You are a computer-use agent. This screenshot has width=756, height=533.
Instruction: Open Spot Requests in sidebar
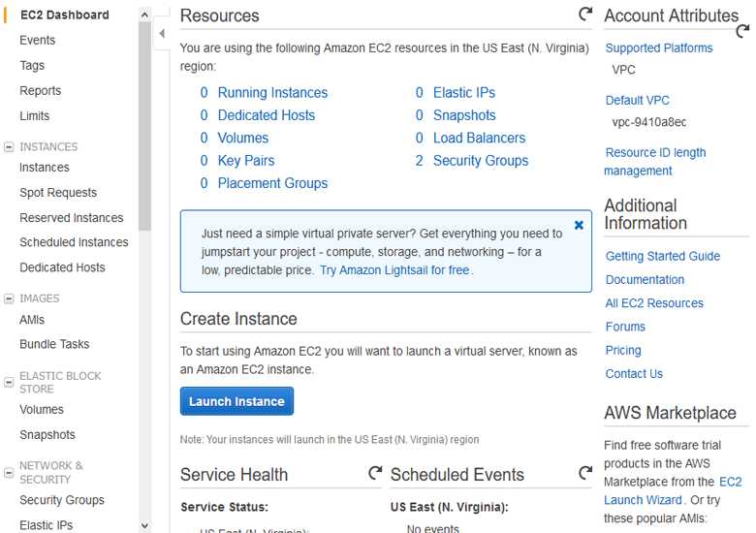pyautogui.click(x=58, y=192)
